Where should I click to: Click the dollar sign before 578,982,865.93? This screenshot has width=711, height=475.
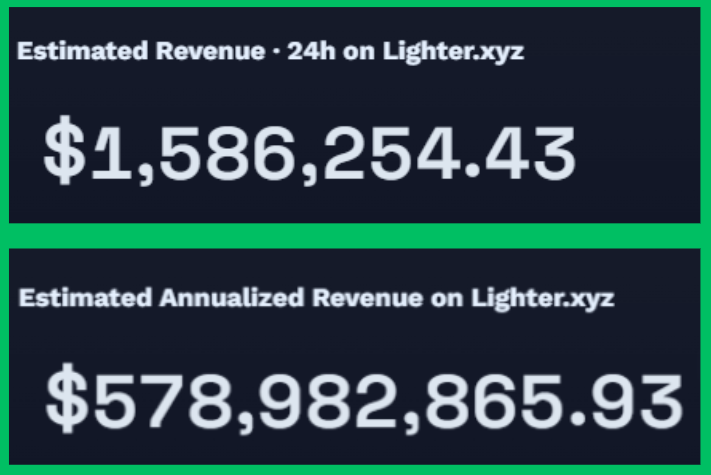(68, 401)
